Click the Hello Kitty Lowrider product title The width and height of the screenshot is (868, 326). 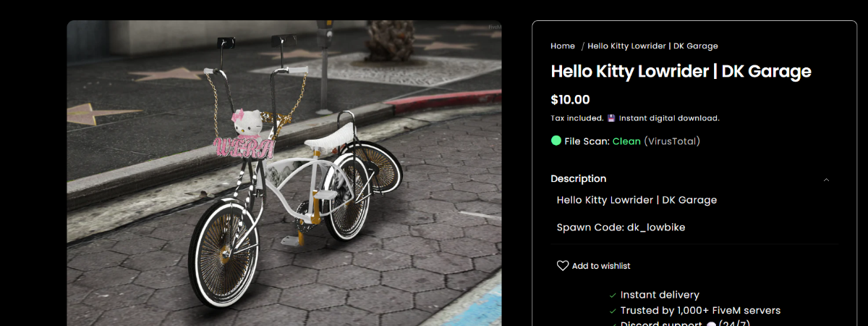tap(681, 72)
